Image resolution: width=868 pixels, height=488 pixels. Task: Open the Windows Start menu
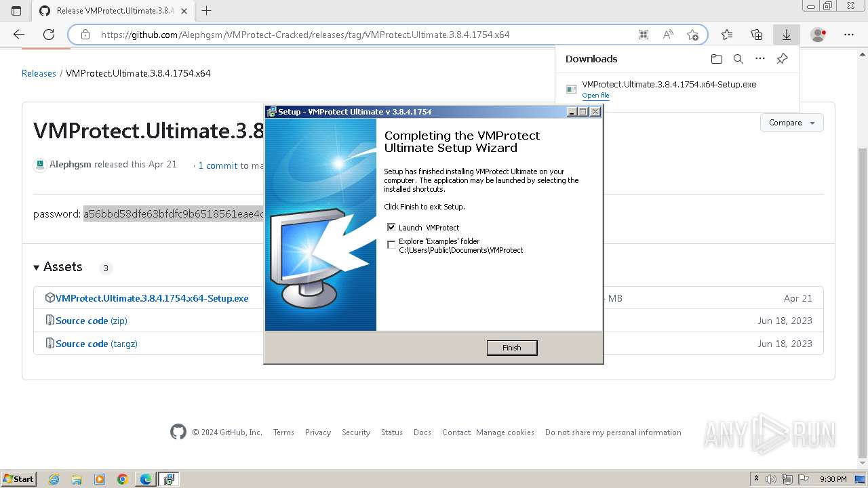18,479
